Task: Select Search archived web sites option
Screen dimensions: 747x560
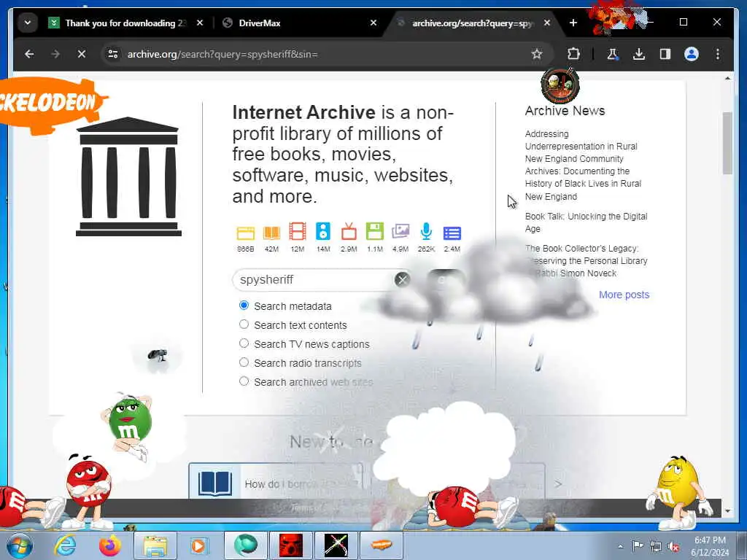Action: (244, 381)
